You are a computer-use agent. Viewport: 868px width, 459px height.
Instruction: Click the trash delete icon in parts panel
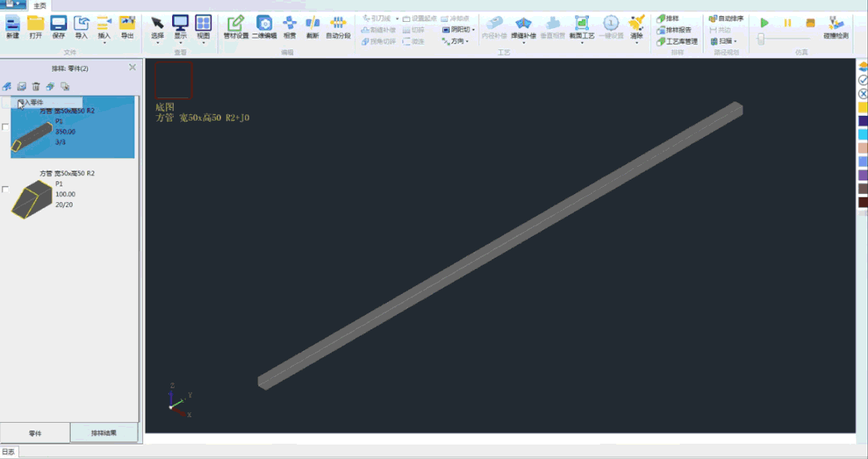coord(36,87)
